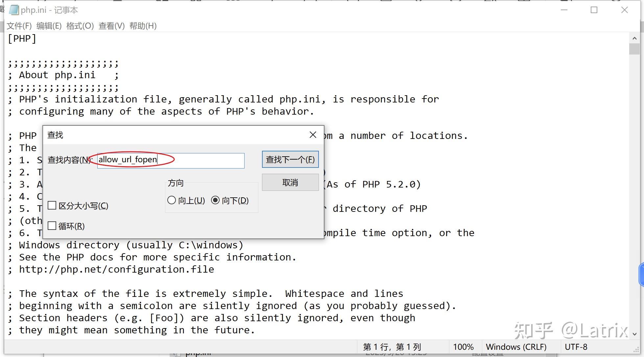Click the Notepad icon in the title bar
This screenshot has height=357, width=644.
[x=14, y=10]
